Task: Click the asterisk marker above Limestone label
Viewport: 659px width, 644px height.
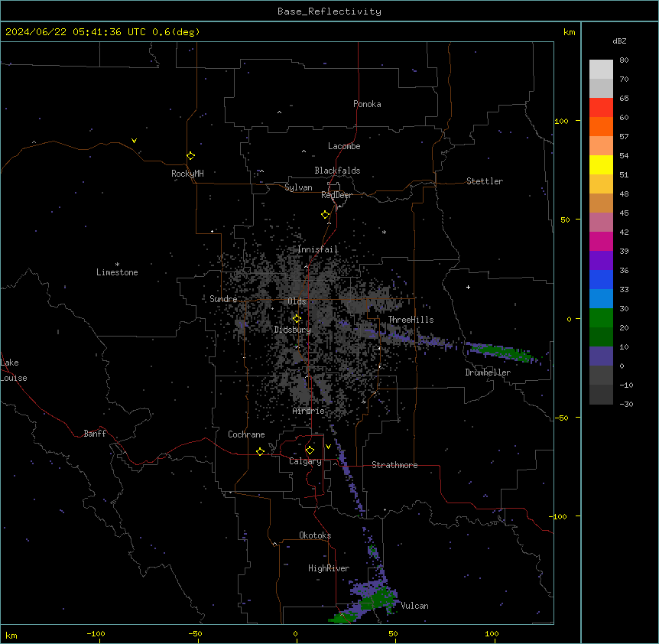Action: click(117, 265)
